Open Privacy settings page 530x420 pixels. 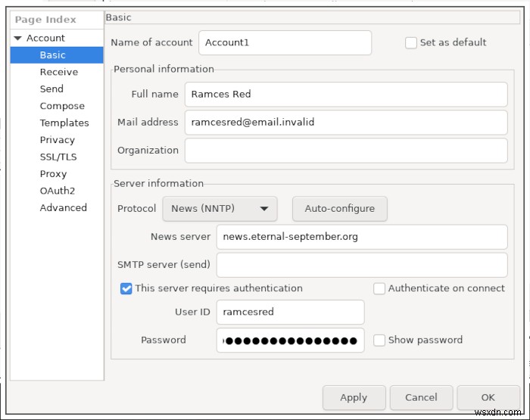[x=57, y=140]
